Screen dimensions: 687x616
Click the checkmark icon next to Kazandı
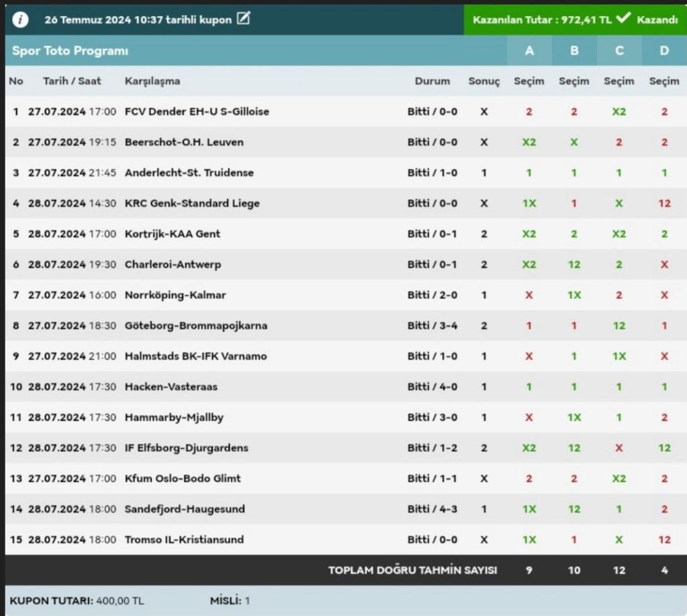(623, 19)
